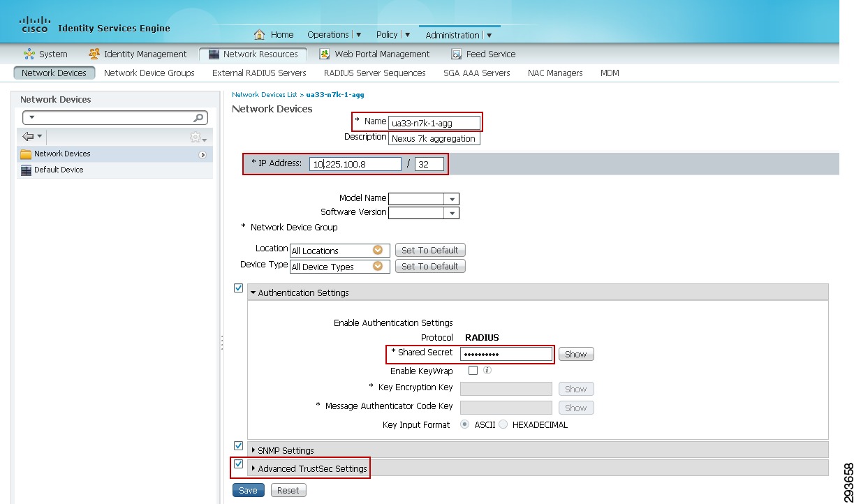Click the left panel search box
The image size is (854, 504).
115,118
